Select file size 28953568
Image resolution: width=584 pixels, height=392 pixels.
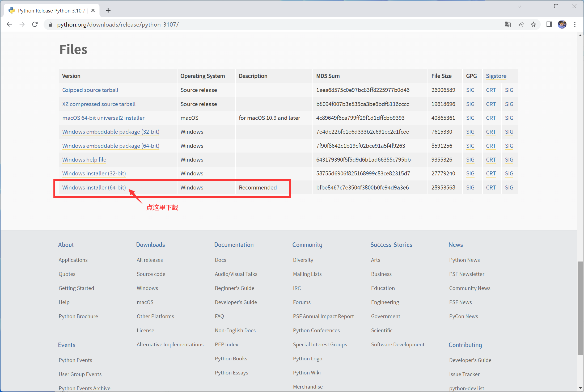[443, 187]
